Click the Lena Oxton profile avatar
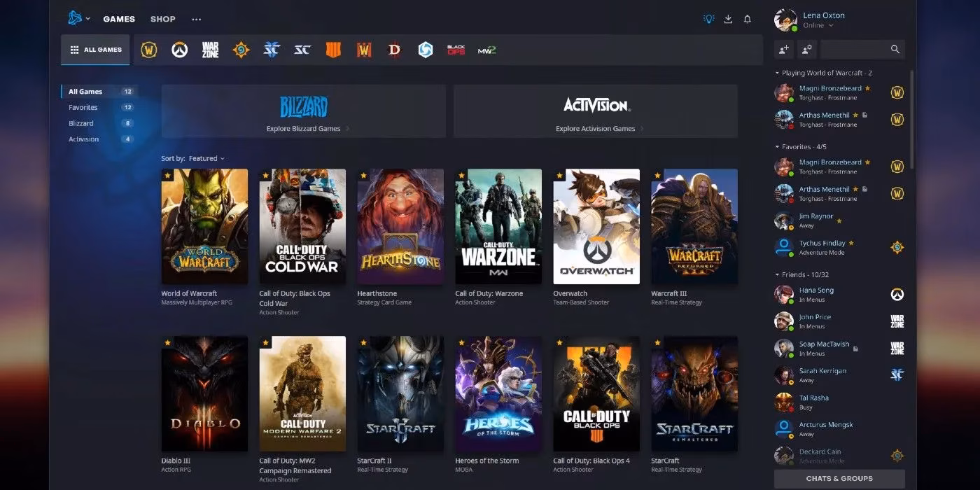This screenshot has height=490, width=980. (x=786, y=20)
